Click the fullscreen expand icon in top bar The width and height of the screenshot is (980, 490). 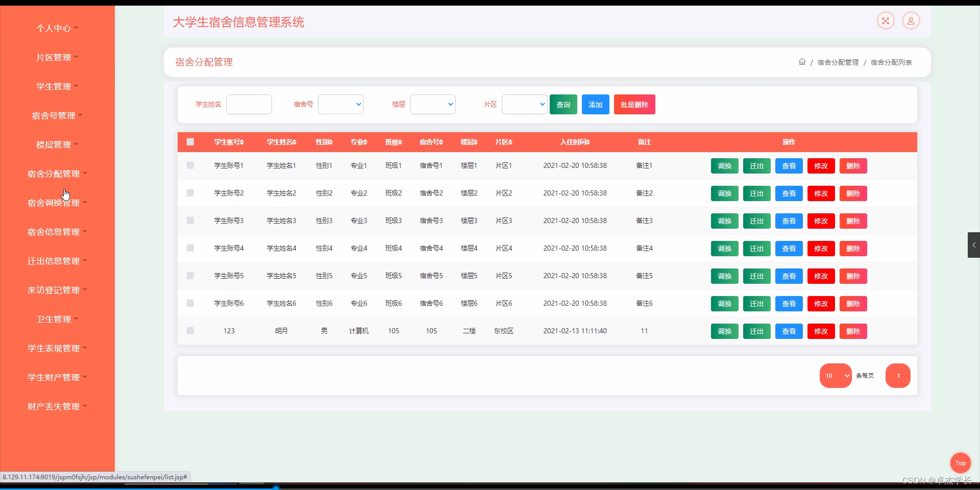pyautogui.click(x=886, y=21)
